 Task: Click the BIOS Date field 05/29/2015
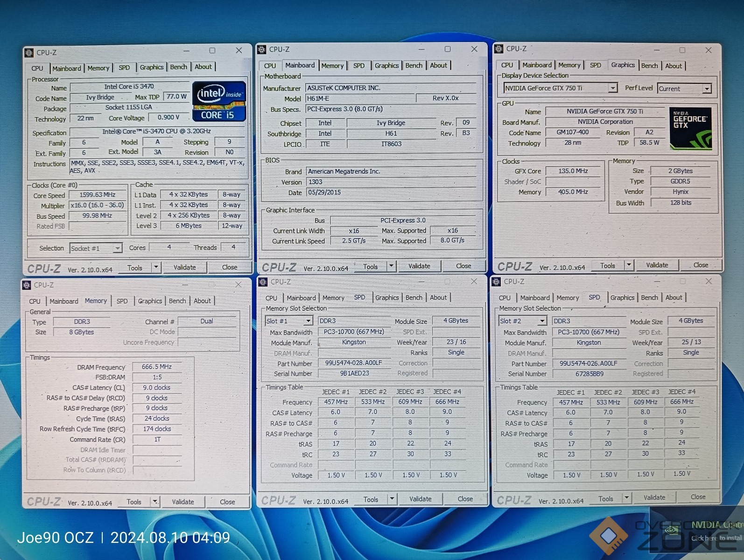(391, 192)
